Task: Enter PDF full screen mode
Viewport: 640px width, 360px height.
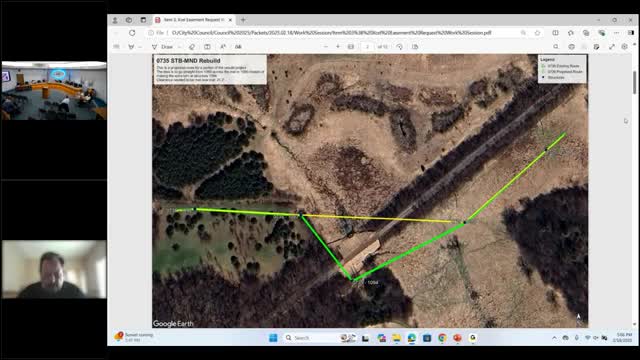Action: (x=612, y=47)
